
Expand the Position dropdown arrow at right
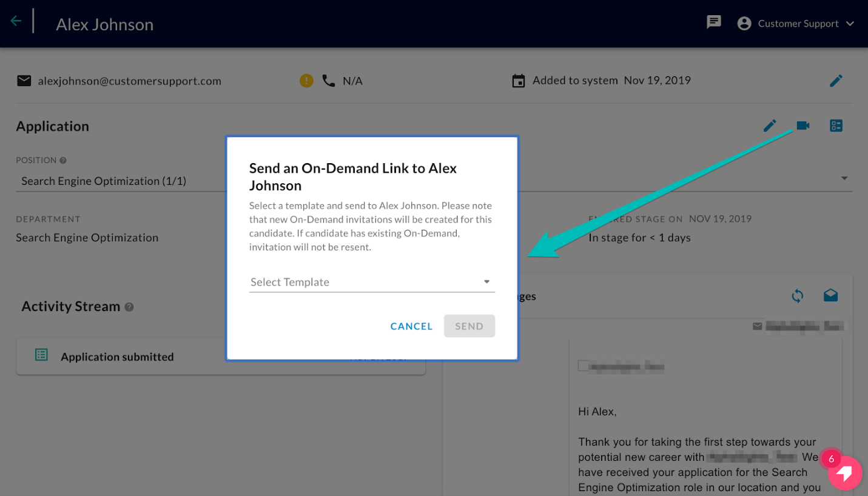pyautogui.click(x=844, y=178)
